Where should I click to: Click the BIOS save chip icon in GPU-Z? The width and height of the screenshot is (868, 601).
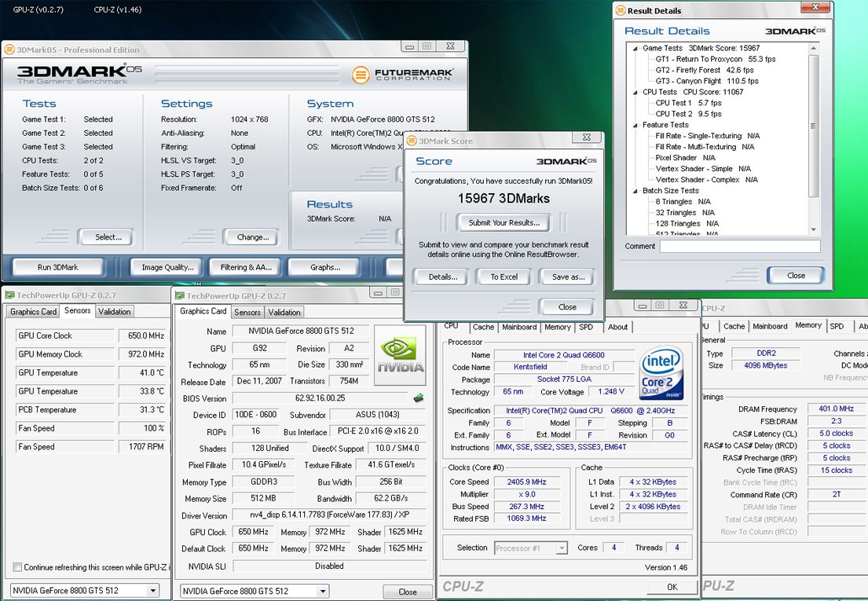click(x=419, y=398)
